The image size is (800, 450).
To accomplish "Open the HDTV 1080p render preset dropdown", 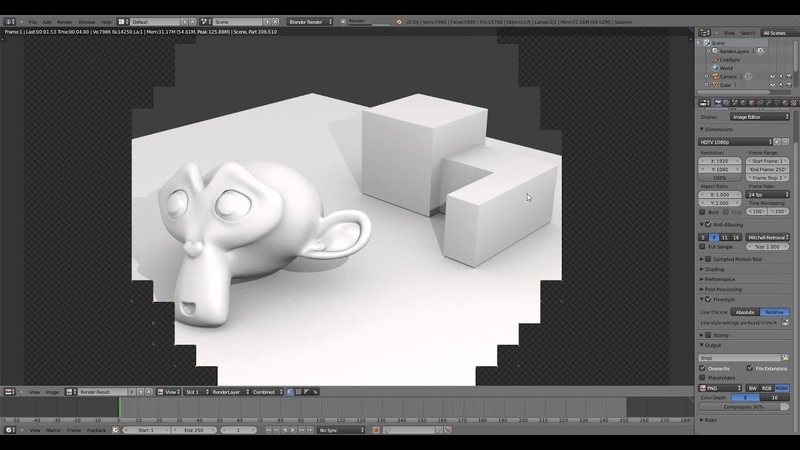I will 735,142.
